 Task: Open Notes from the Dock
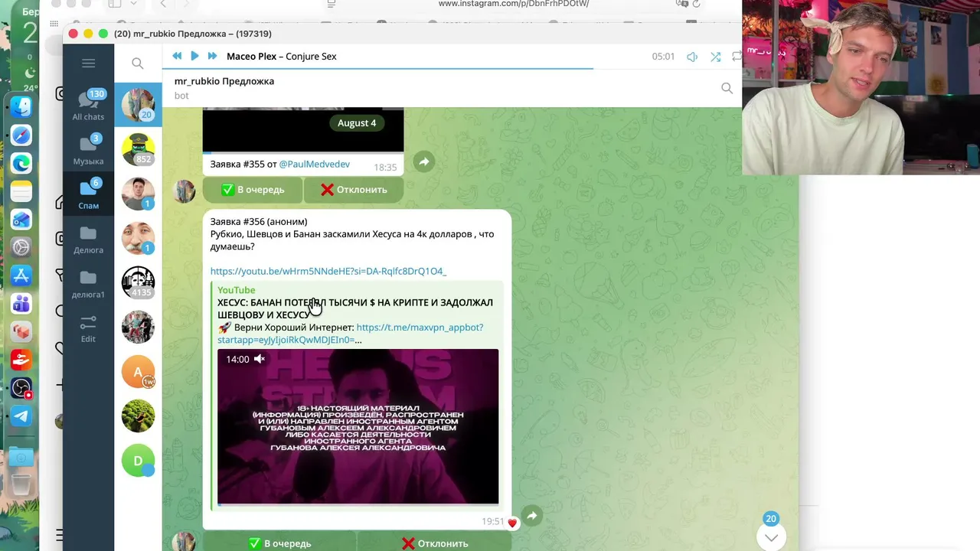21,191
